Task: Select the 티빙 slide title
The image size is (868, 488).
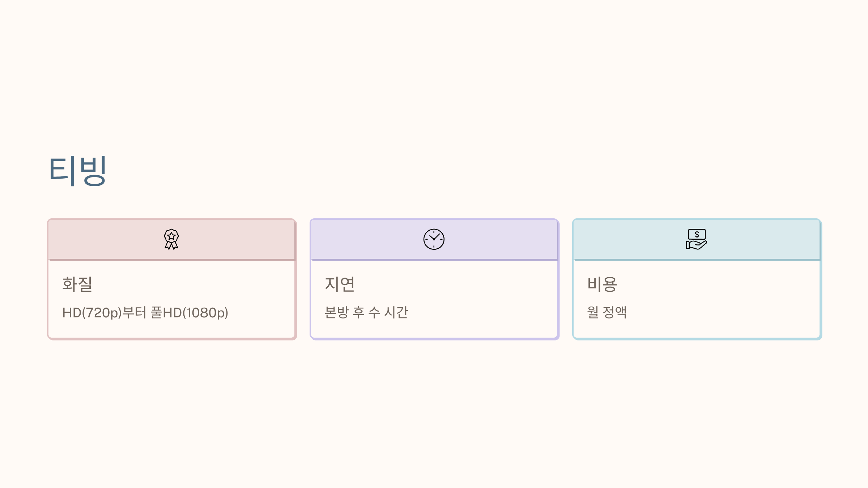Action: (x=77, y=171)
